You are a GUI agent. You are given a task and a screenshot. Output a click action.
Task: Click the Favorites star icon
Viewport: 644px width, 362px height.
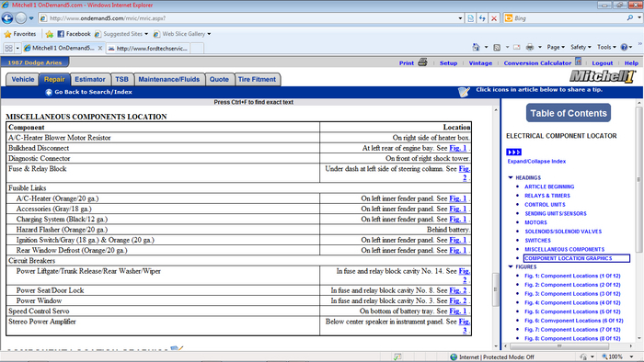7,34
